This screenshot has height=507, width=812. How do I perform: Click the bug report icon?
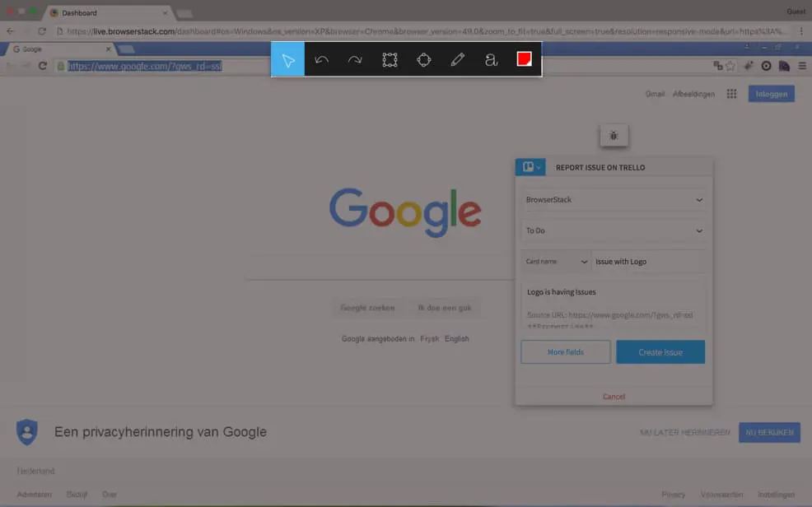[x=614, y=136]
